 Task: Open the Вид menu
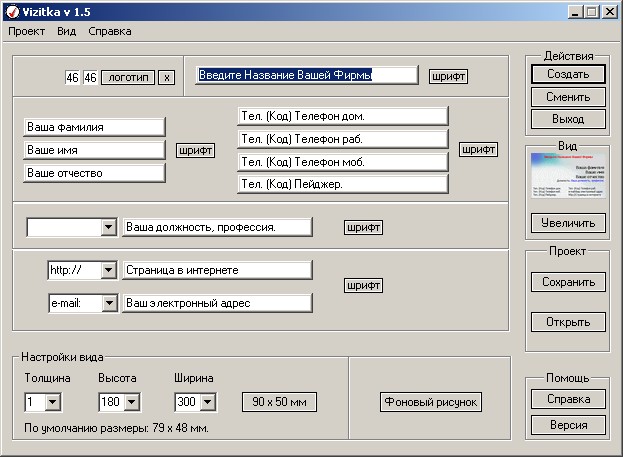(x=67, y=31)
